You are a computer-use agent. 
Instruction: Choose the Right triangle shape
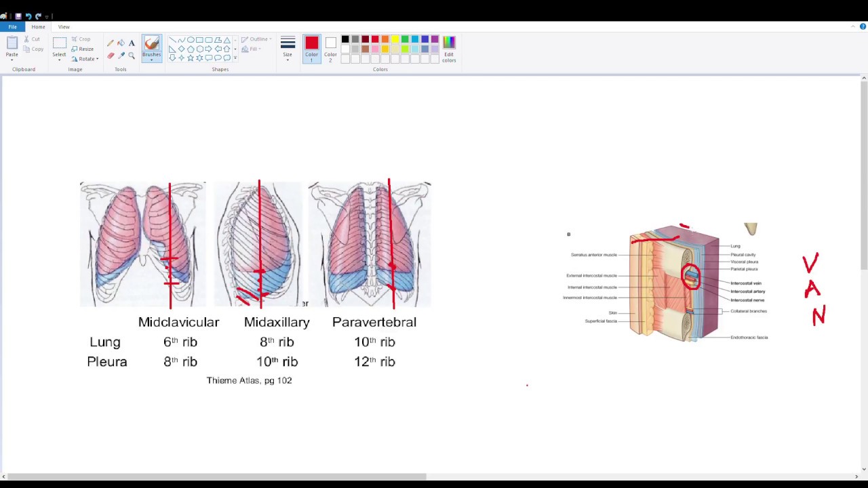click(172, 49)
